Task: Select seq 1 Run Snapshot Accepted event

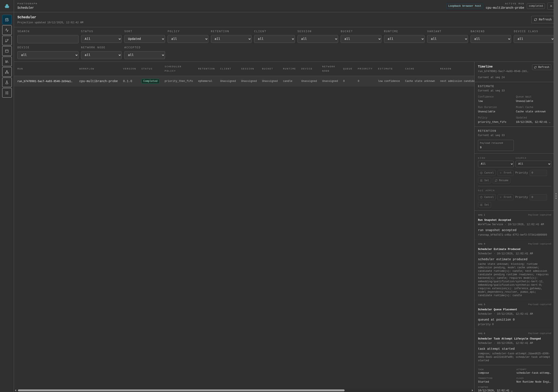Action: tap(514, 225)
